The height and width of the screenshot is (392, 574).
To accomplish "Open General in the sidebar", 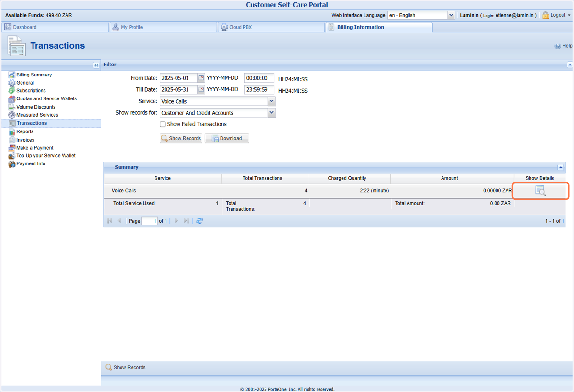I will pyautogui.click(x=25, y=83).
